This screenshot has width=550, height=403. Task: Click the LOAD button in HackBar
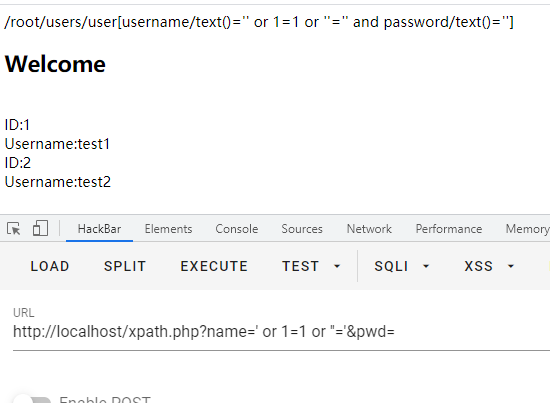pos(50,266)
